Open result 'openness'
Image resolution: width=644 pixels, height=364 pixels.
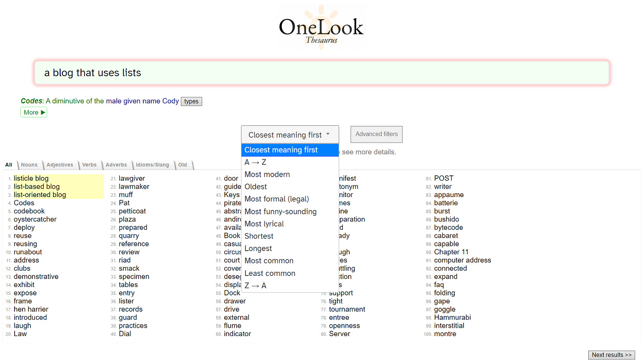[345, 325]
